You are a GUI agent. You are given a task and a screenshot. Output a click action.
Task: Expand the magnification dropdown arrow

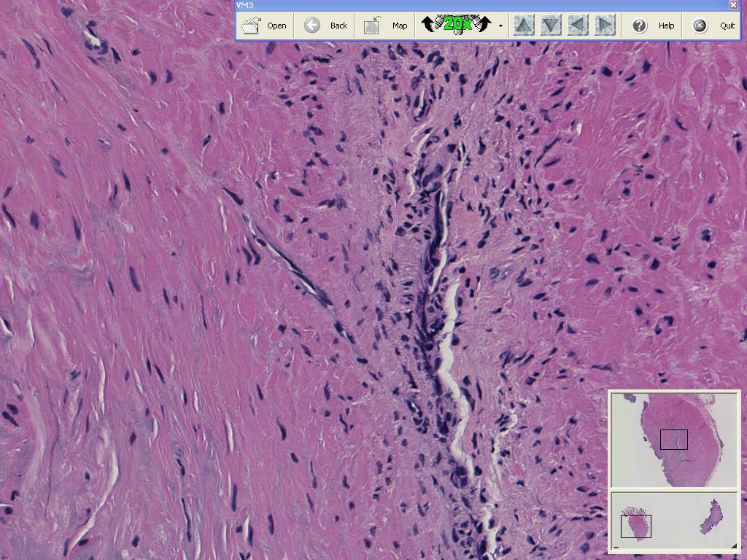coord(500,26)
